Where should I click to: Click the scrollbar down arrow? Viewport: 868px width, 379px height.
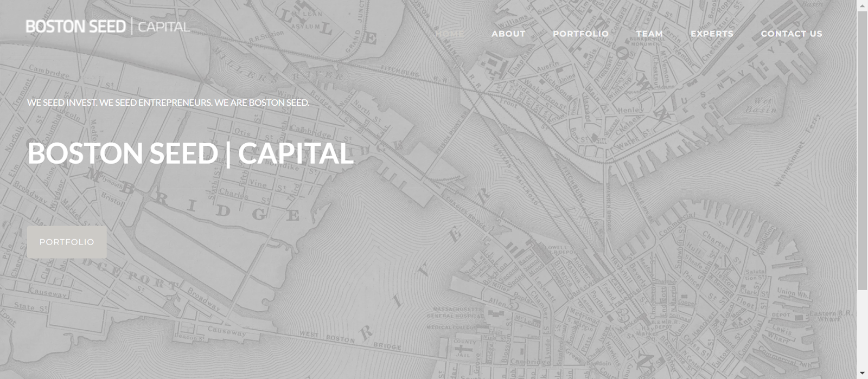pyautogui.click(x=862, y=374)
